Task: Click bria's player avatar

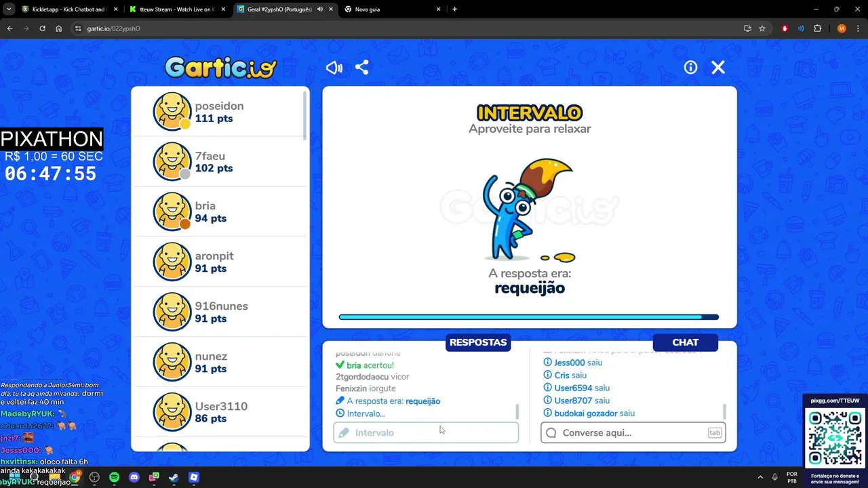Action: pyautogui.click(x=172, y=211)
